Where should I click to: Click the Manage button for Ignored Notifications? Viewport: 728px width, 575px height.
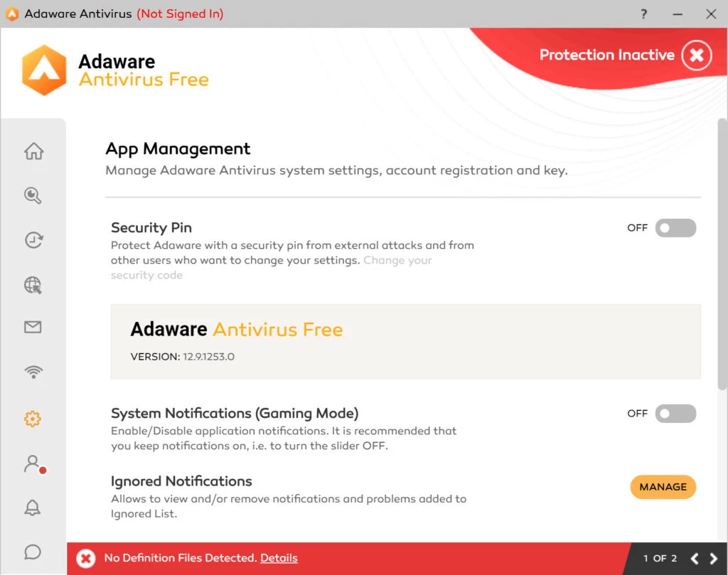click(663, 487)
